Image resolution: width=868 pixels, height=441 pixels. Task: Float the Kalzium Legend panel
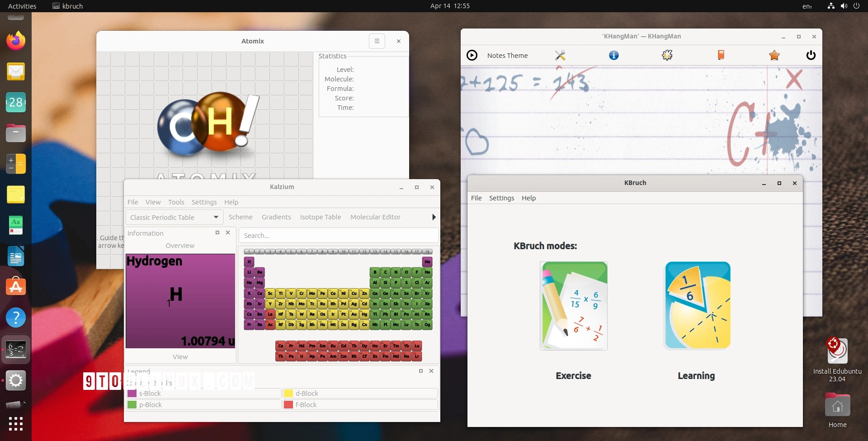(x=421, y=371)
